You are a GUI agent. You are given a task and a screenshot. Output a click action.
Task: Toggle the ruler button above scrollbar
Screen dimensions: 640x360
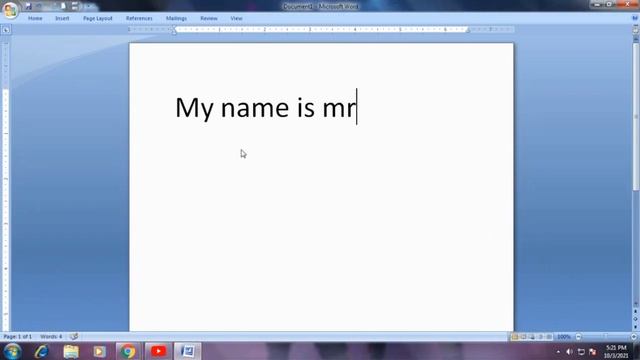coord(636,30)
